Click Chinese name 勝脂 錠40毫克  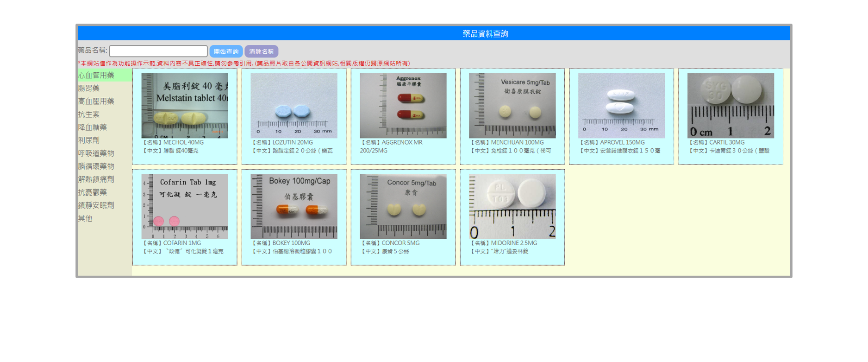(x=170, y=151)
